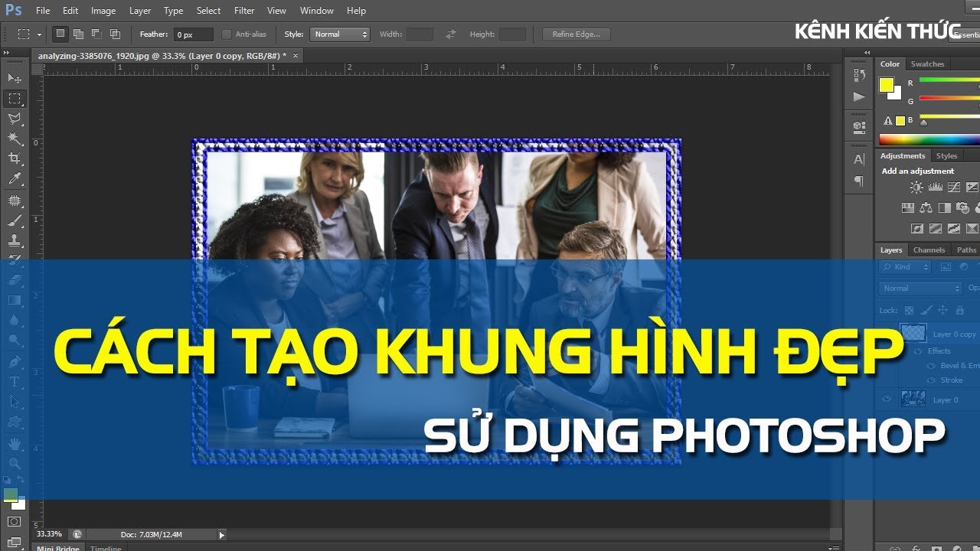Select the Eyedropper tool
This screenshot has height=551, width=980.
tap(15, 179)
